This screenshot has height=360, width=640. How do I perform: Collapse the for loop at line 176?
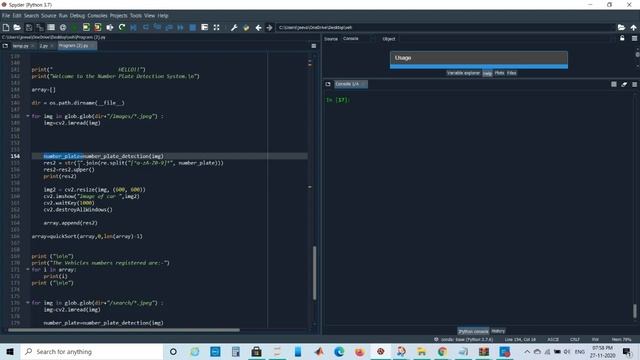coord(28,302)
